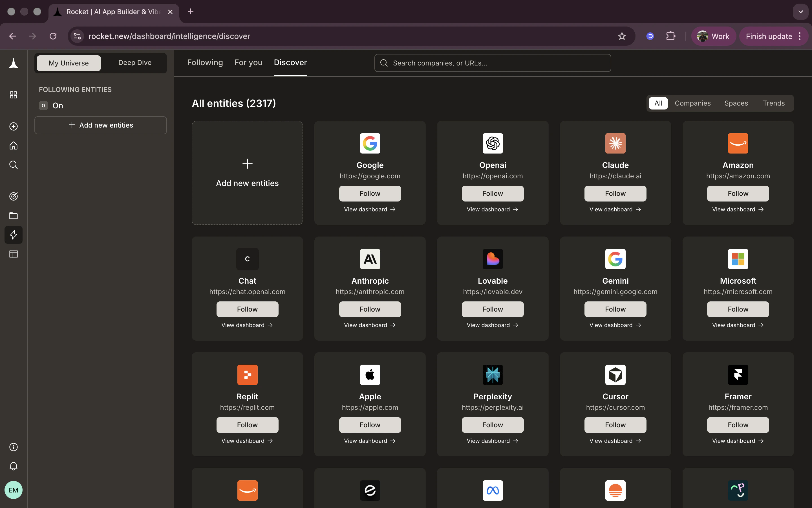Screen dimensions: 812x508
Task: Click the Framer logo thumbnail
Action: click(x=738, y=375)
